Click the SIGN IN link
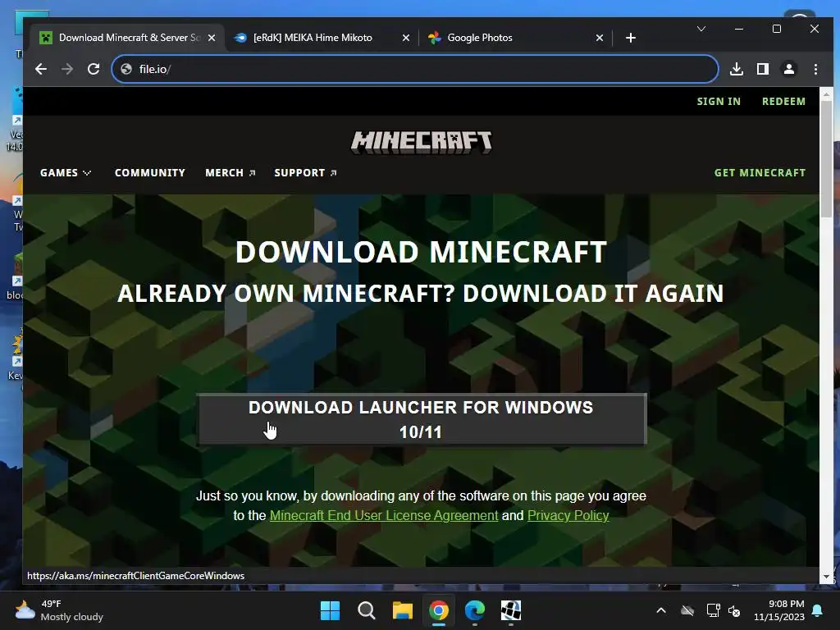The width and height of the screenshot is (840, 630). (x=719, y=101)
